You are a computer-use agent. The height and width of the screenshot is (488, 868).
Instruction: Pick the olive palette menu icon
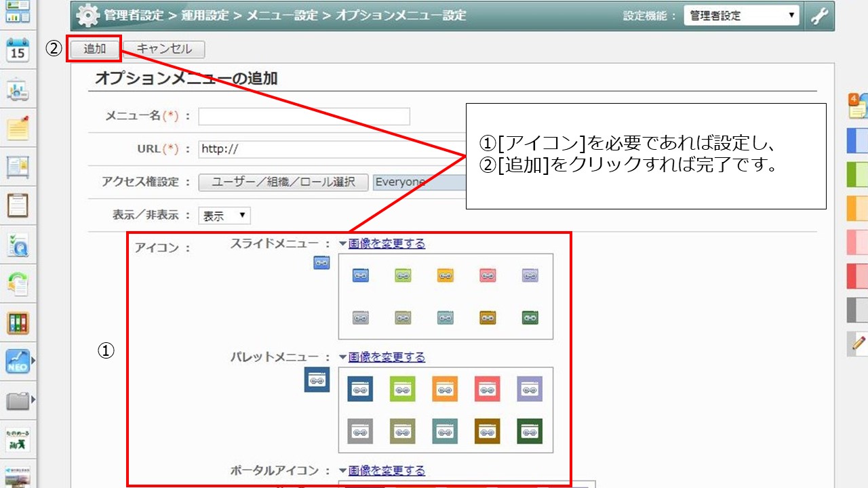[x=403, y=431]
